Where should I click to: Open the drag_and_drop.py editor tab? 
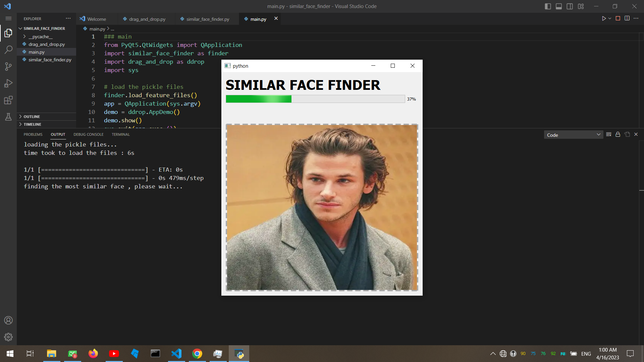147,19
